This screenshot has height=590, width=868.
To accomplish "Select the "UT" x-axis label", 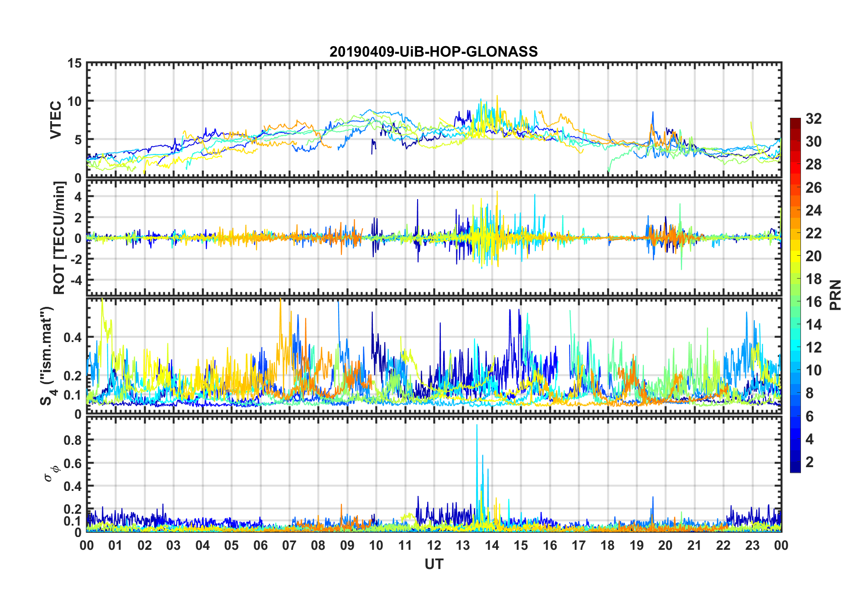I will 434,564.
